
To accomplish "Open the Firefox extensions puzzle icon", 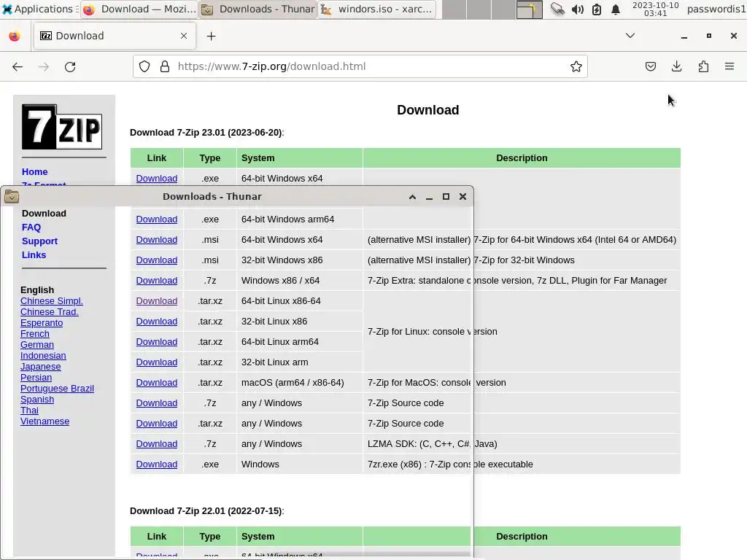I will (x=703, y=66).
